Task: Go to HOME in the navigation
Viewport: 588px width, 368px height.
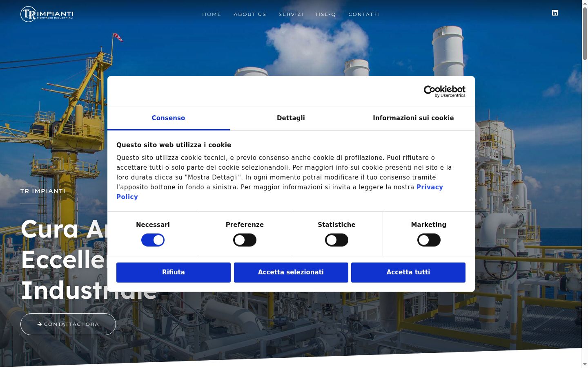Action: [212, 14]
